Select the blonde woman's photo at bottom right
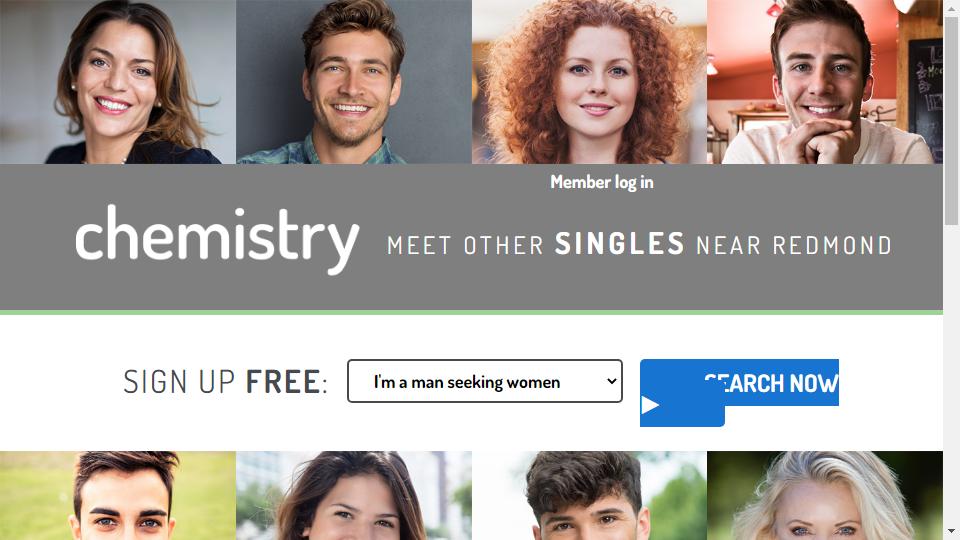 (825, 495)
